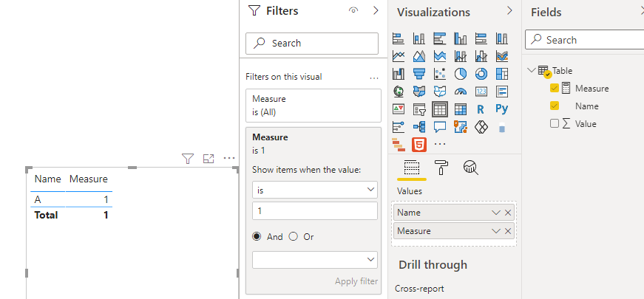Select the pie chart visualization
The width and height of the screenshot is (644, 299).
coord(461,74)
